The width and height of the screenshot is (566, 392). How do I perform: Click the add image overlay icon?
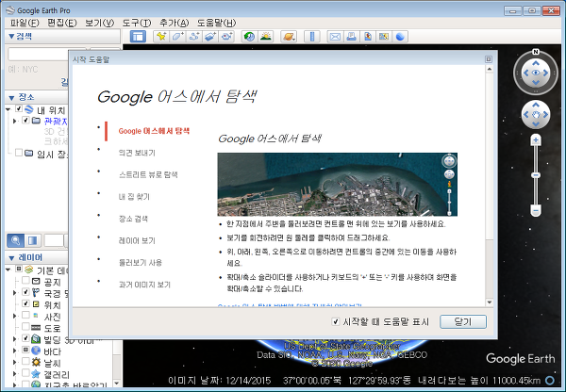pyautogui.click(x=210, y=37)
